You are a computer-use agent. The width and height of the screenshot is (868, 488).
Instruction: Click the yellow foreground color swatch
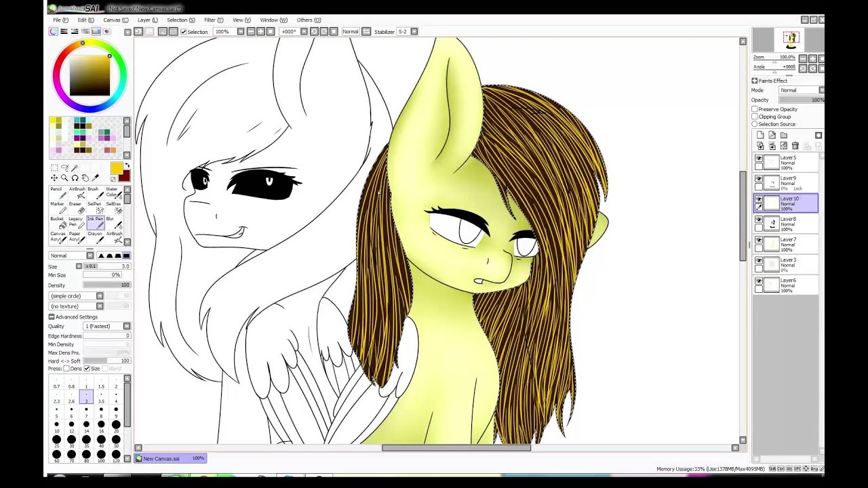click(x=116, y=168)
